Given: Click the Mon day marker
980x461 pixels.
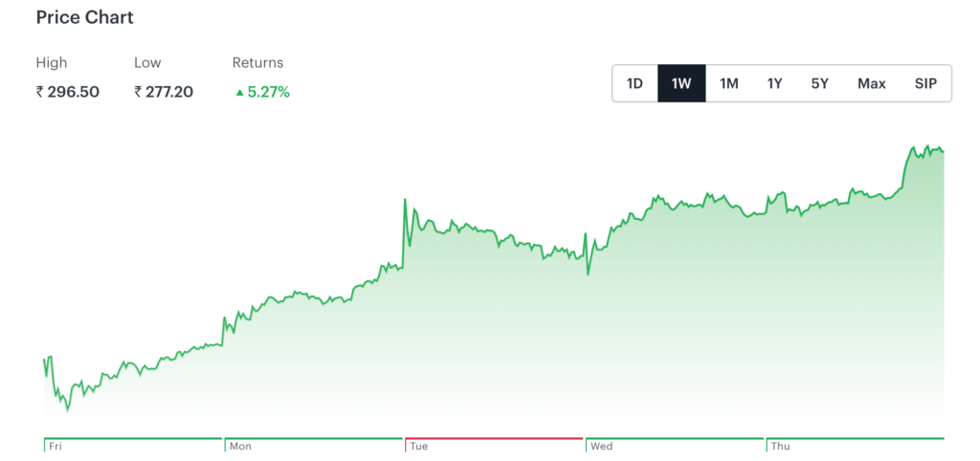Looking at the screenshot, I should [x=240, y=447].
